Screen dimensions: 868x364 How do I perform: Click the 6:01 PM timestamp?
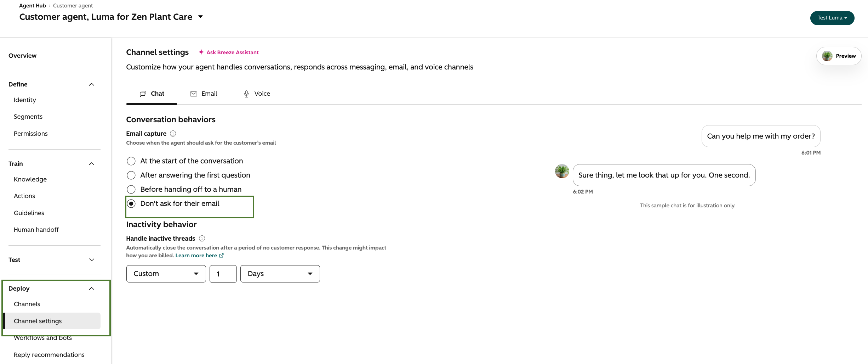point(811,153)
